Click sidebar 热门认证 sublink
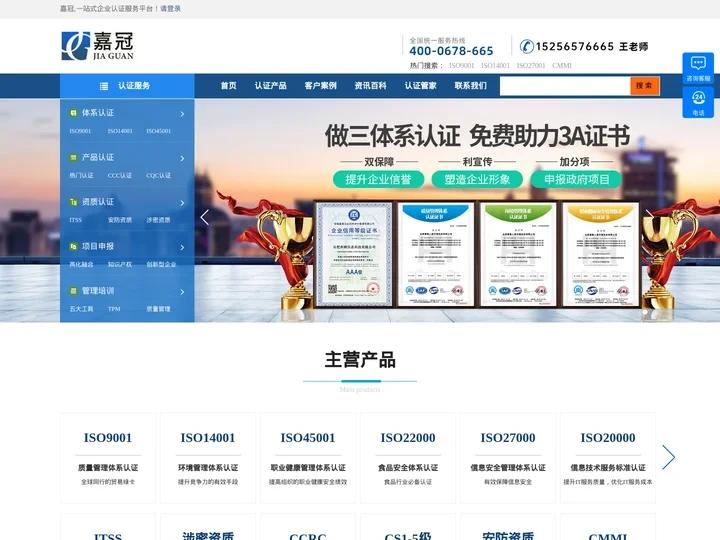The image size is (720, 540). pyautogui.click(x=81, y=176)
